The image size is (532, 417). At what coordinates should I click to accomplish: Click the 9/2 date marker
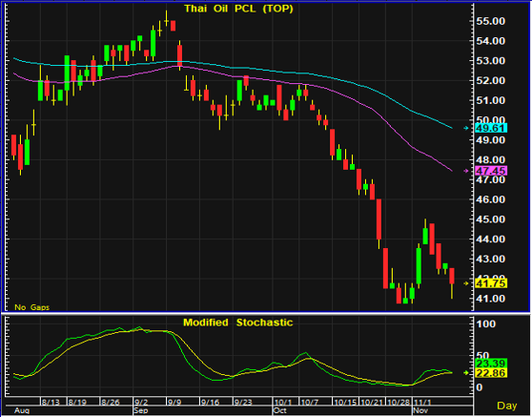point(141,403)
